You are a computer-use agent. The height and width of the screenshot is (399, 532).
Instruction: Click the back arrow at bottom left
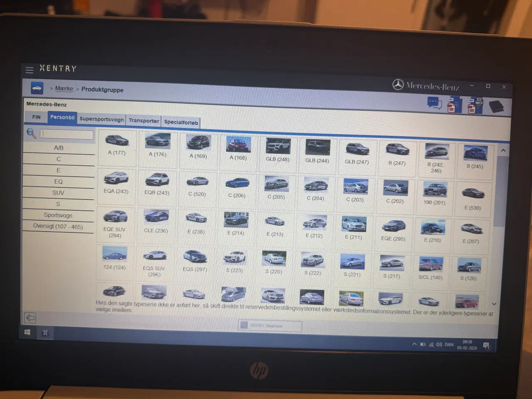30,318
